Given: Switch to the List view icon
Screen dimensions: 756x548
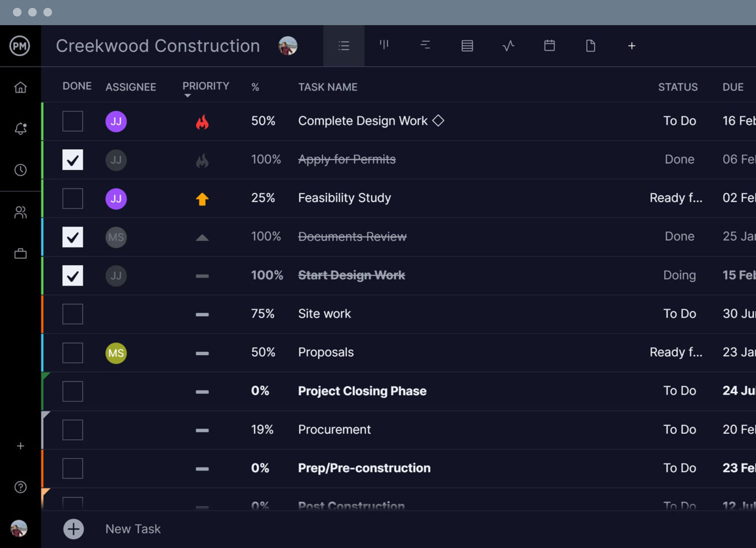Looking at the screenshot, I should coord(344,45).
